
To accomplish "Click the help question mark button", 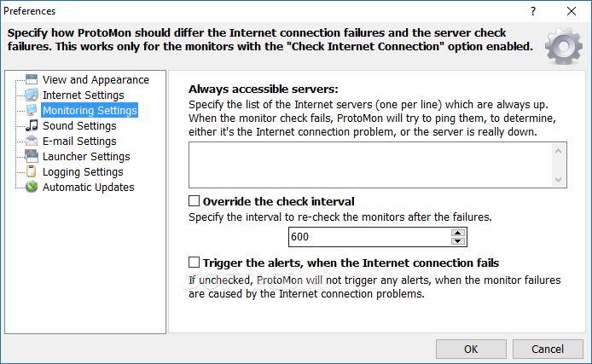I will coord(533,11).
